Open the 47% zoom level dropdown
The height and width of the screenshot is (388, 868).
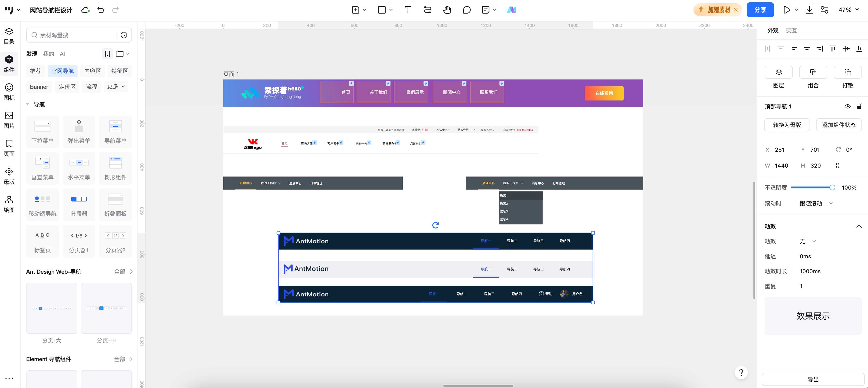848,10
